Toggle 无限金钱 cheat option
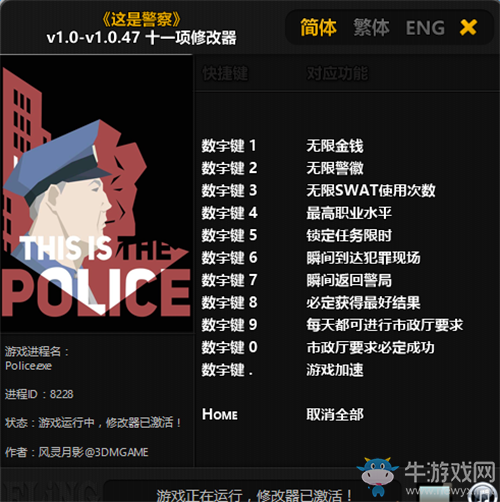500x502 pixels. click(335, 146)
